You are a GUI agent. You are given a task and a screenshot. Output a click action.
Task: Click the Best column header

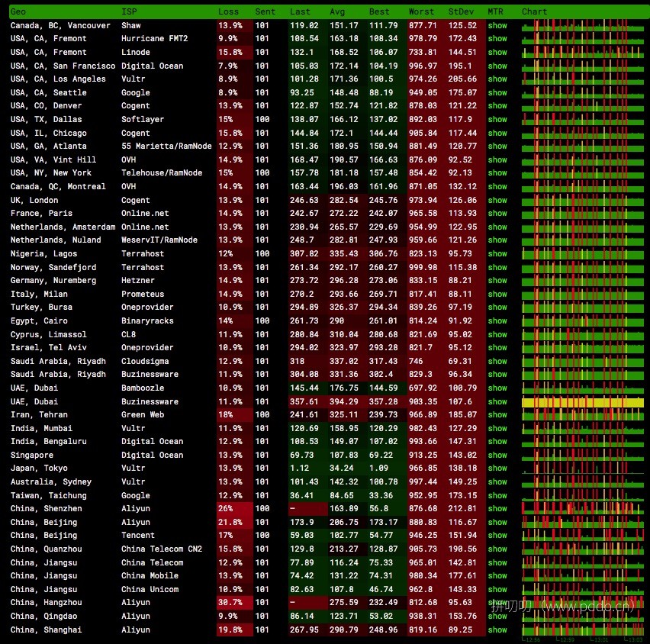379,11
